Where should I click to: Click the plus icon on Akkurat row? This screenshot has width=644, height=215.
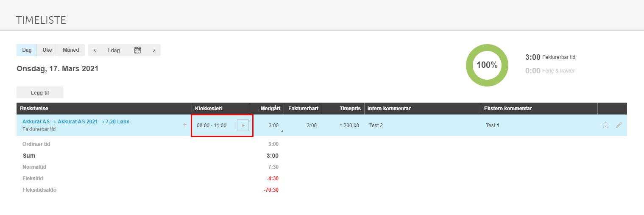click(184, 125)
